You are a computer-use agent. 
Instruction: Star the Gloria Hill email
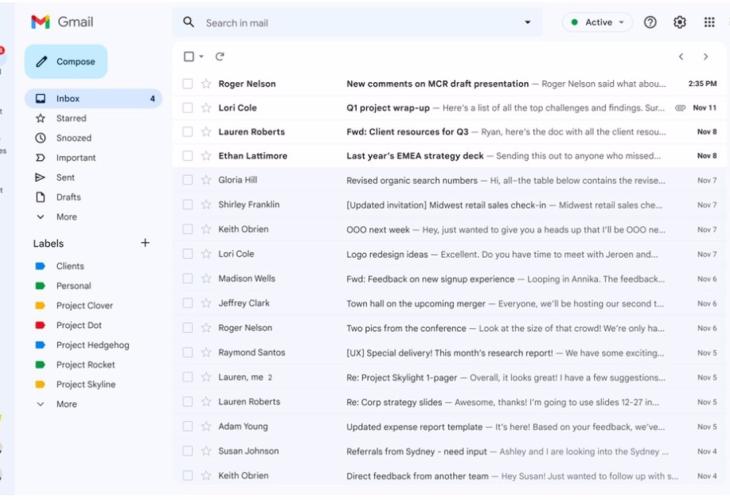click(206, 180)
